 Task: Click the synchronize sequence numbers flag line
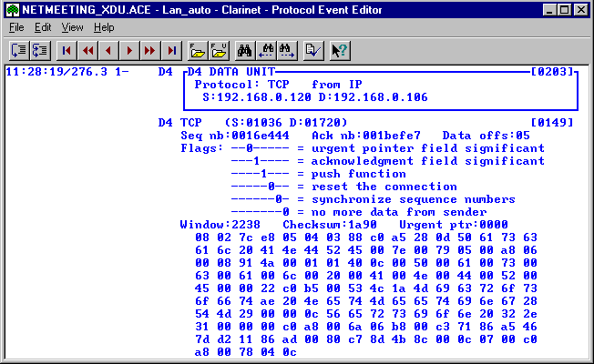coord(374,199)
